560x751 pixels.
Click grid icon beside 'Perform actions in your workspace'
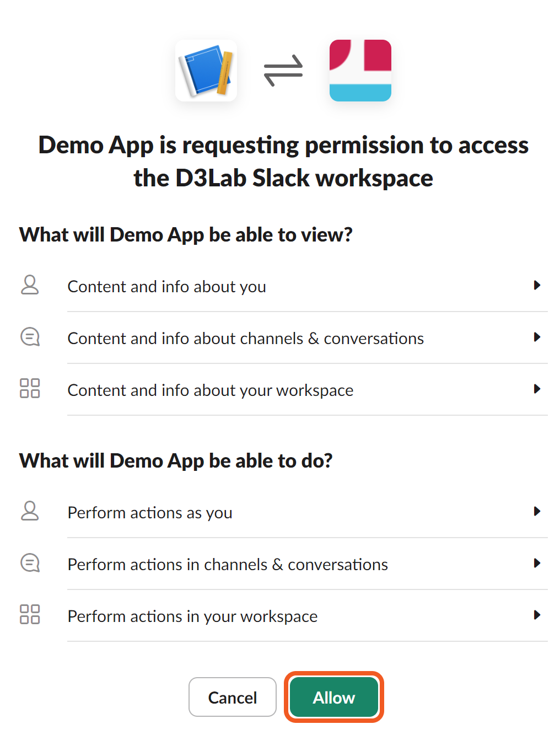(x=30, y=614)
